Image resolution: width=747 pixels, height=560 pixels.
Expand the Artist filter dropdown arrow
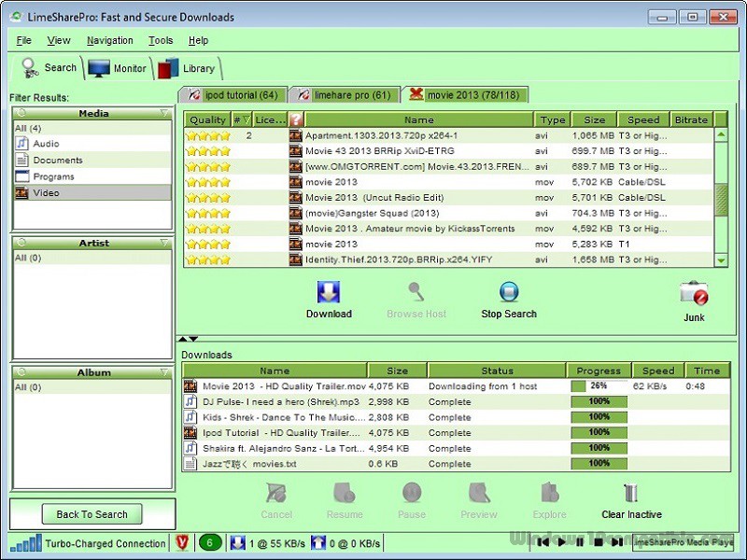click(164, 243)
